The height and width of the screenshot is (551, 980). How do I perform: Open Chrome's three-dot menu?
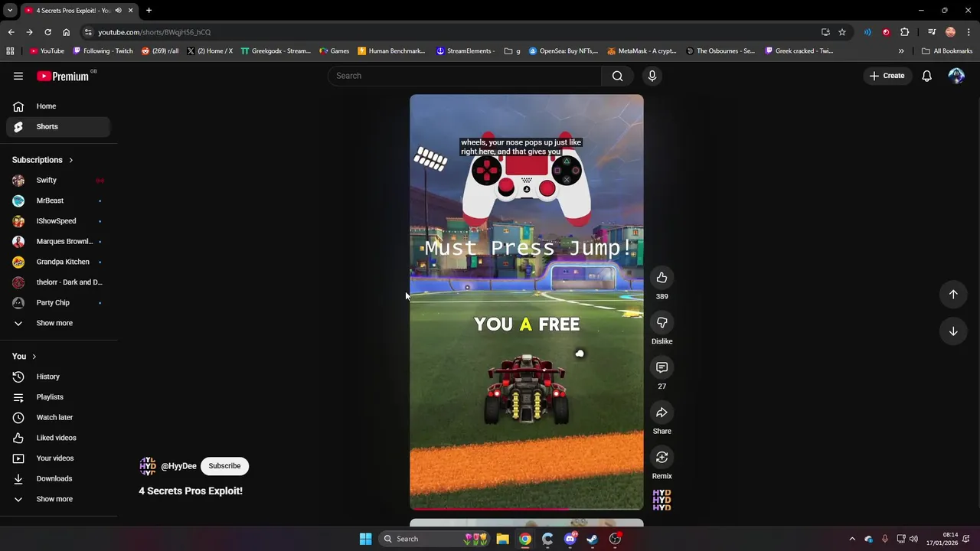point(968,32)
